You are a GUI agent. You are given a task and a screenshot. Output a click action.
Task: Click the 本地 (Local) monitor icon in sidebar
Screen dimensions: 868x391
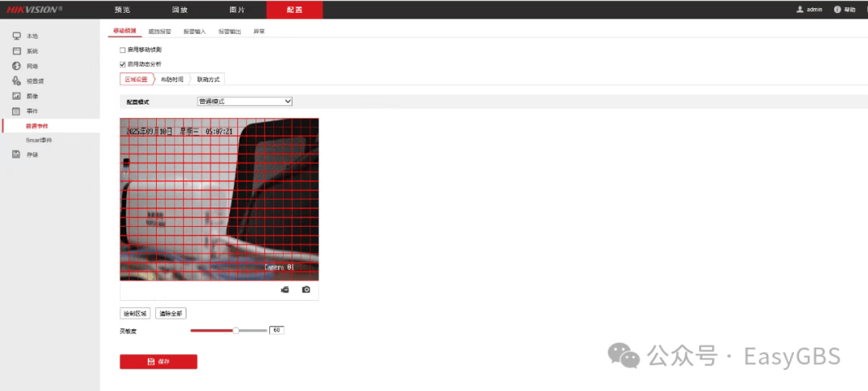16,36
